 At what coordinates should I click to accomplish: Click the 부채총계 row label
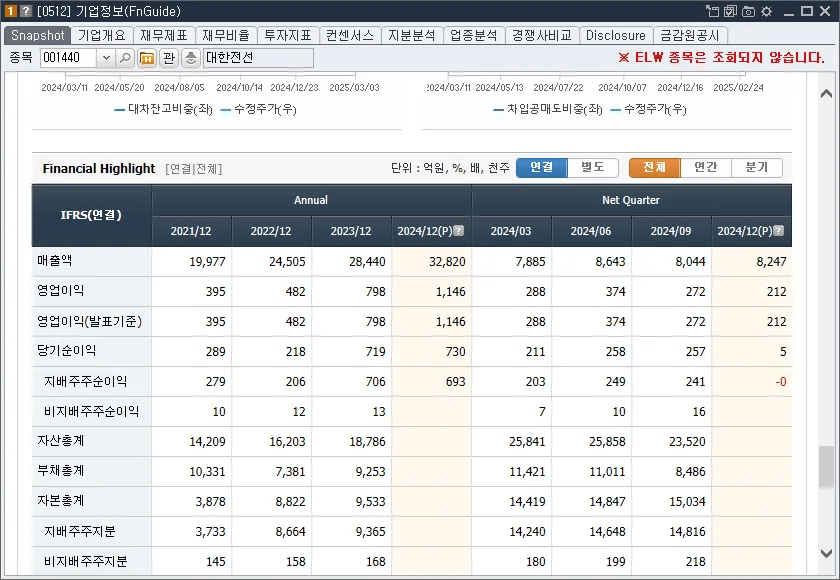(x=61, y=471)
